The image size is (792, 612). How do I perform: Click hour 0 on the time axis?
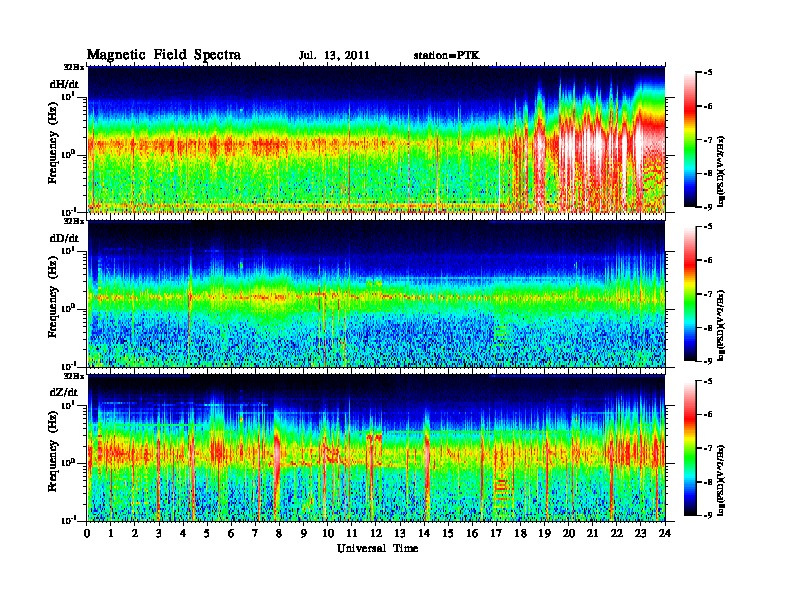[x=87, y=534]
